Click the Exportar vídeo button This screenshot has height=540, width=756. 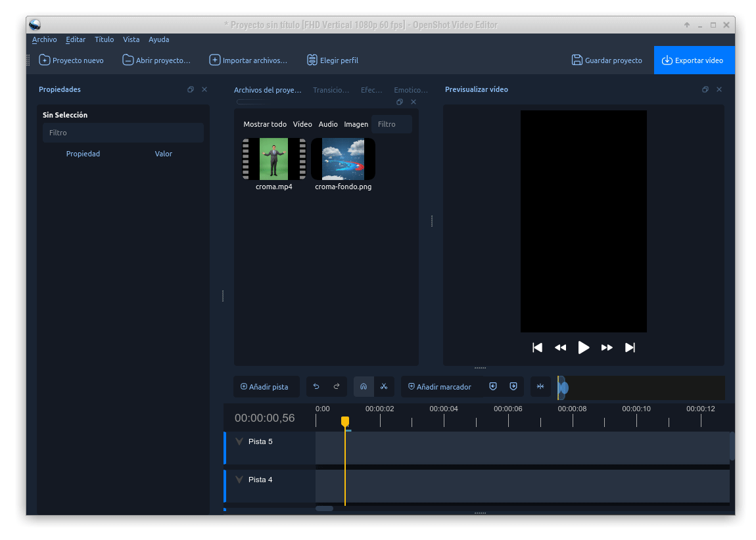(693, 60)
